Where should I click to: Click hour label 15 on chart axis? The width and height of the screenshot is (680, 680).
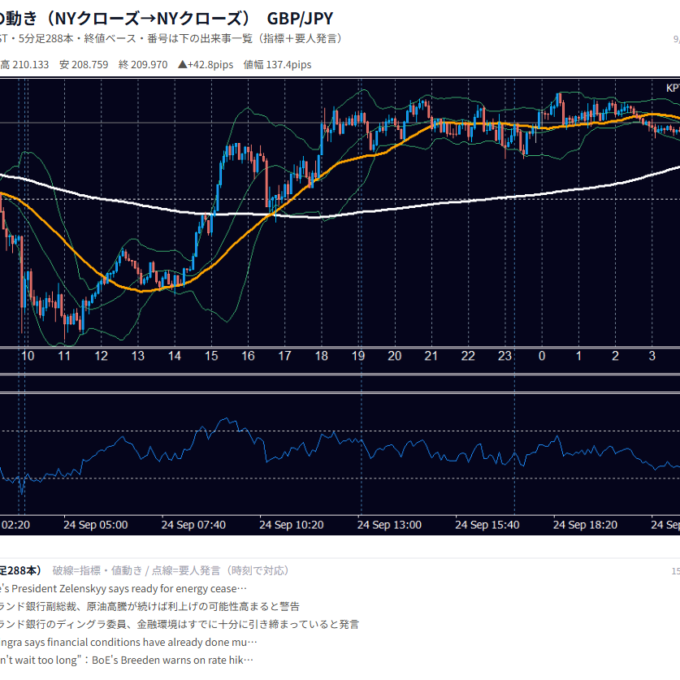[x=211, y=356]
